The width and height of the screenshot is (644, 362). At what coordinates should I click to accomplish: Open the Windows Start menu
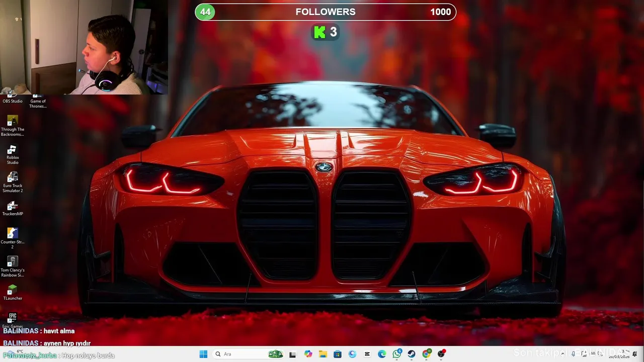pos(203,354)
